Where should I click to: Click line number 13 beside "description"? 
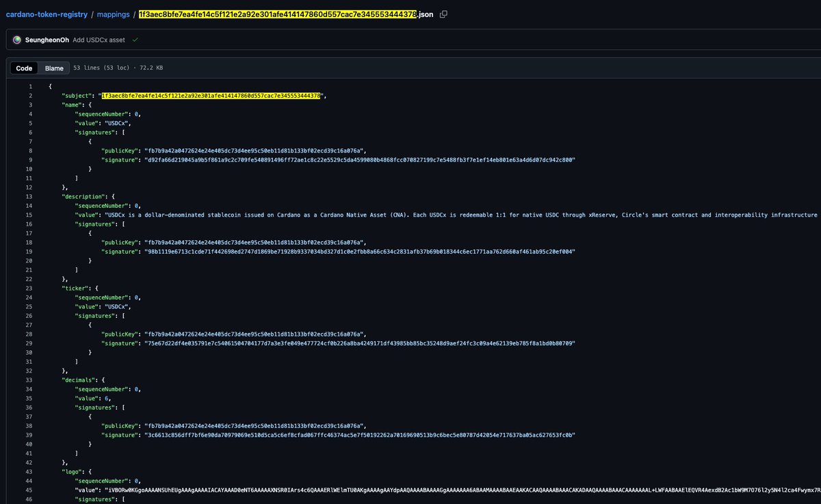(x=31, y=196)
